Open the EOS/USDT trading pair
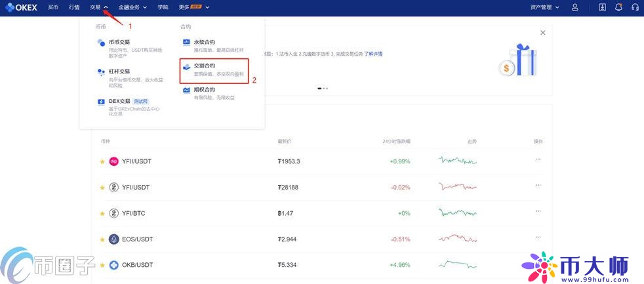644x284 pixels. click(x=136, y=239)
